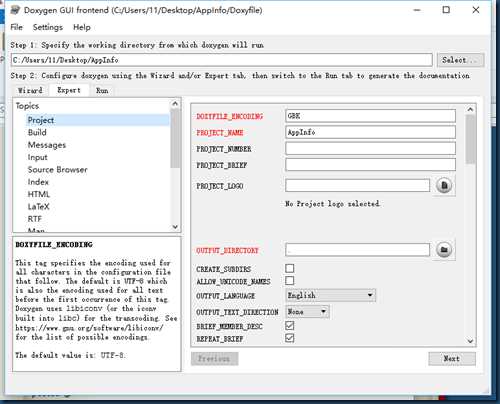
Task: Close the Doxygen GUI frontend window
Action: 476,10
